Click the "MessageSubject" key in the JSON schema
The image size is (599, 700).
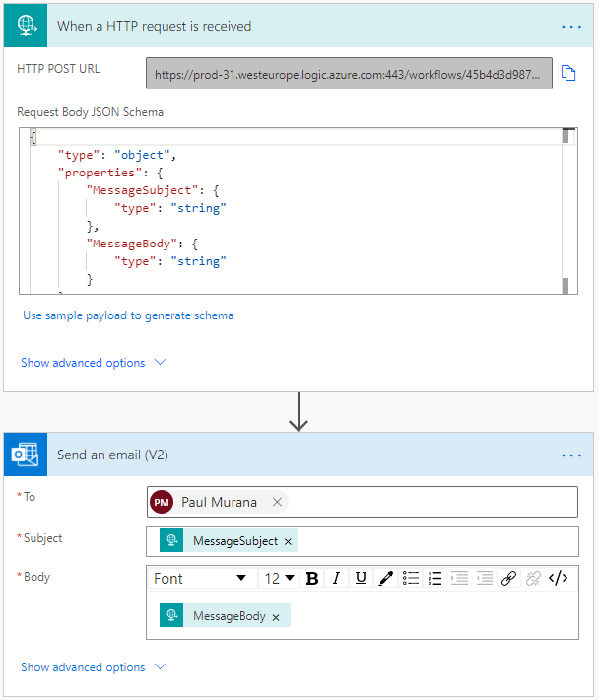point(142,190)
